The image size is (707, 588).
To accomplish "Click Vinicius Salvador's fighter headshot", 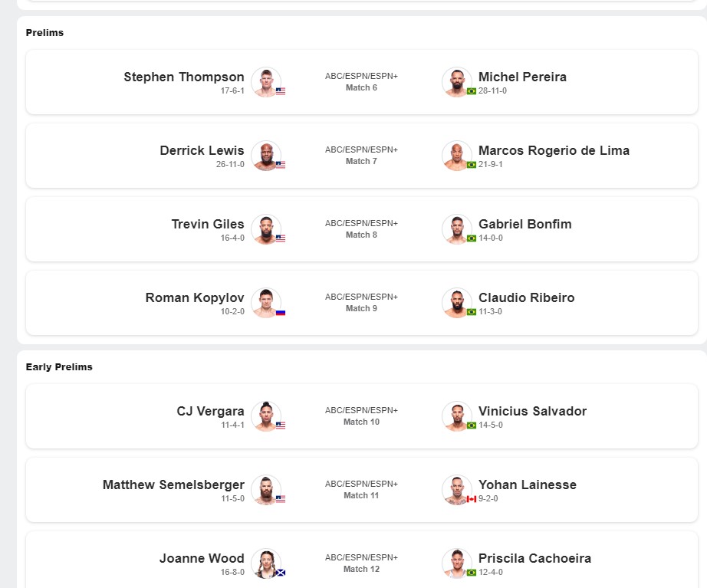I will 457,416.
